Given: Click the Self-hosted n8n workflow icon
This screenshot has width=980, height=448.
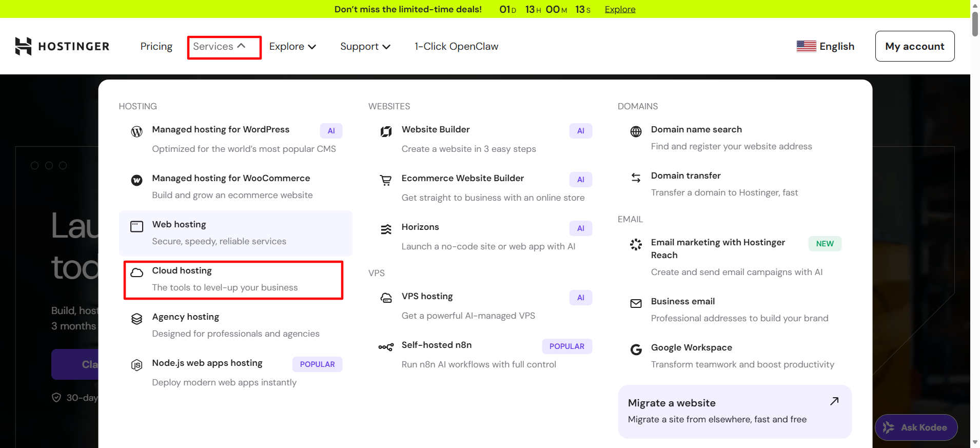Looking at the screenshot, I should (386, 347).
